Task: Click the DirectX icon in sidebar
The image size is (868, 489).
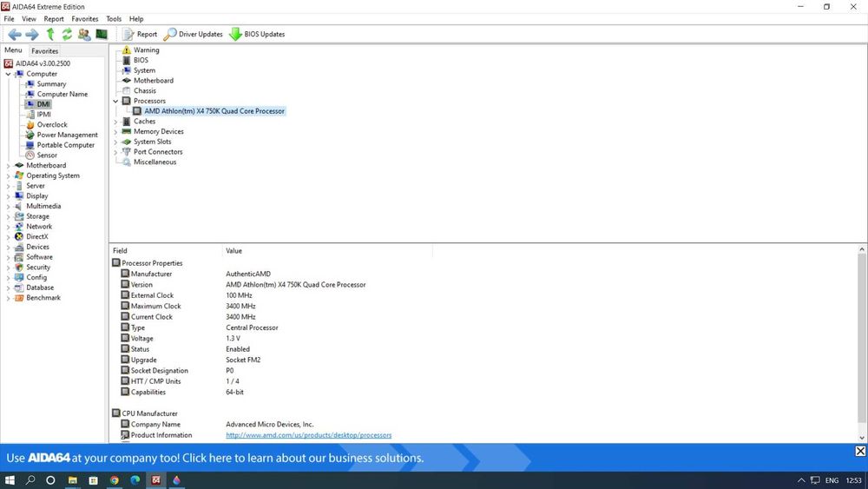Action: point(19,236)
